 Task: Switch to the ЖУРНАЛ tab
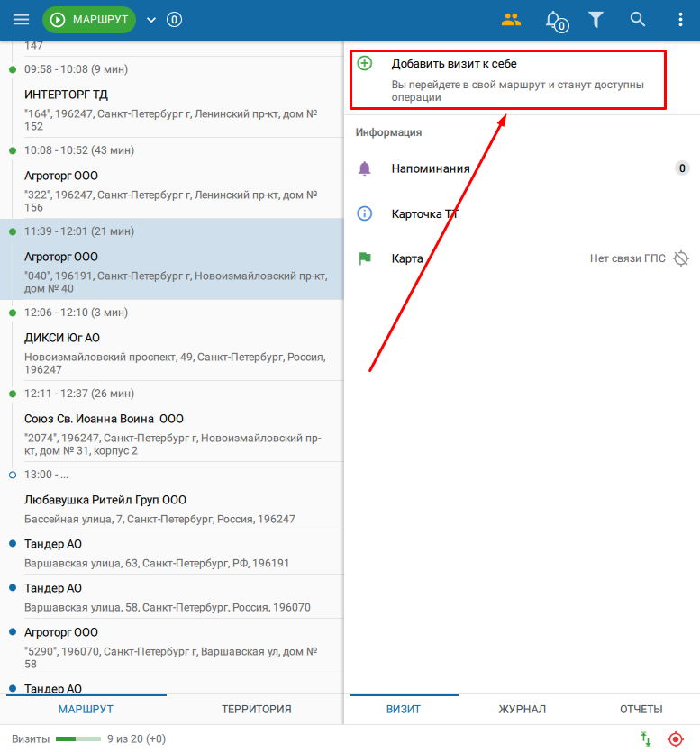(522, 709)
